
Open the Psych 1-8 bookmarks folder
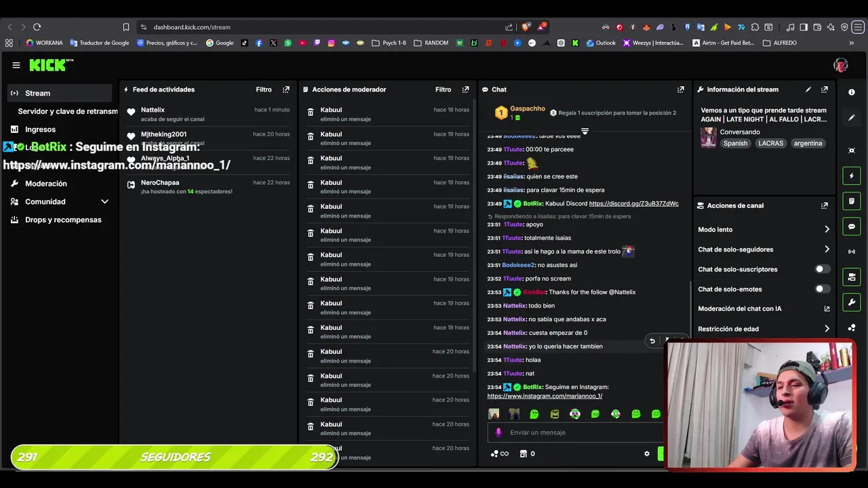(389, 43)
